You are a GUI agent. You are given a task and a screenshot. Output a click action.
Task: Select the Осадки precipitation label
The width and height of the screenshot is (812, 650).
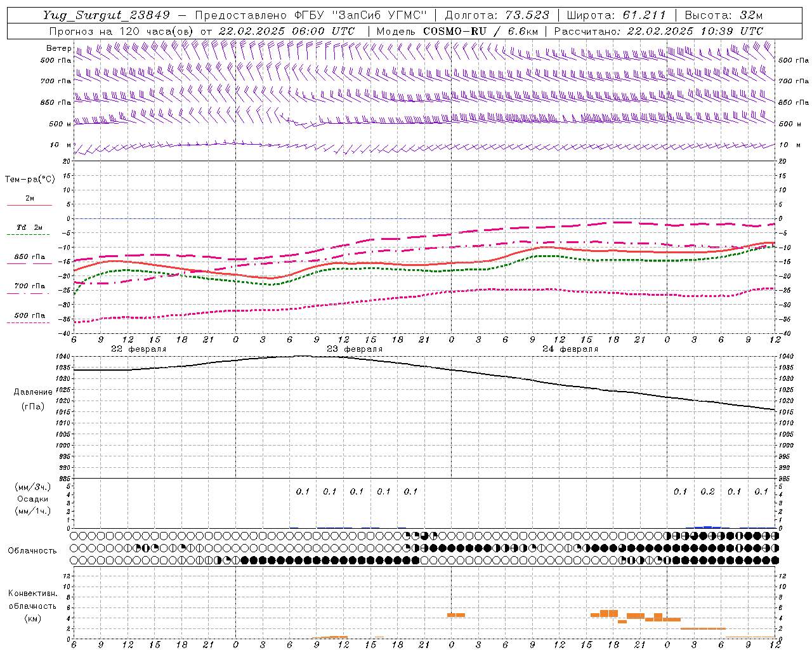tap(33, 499)
